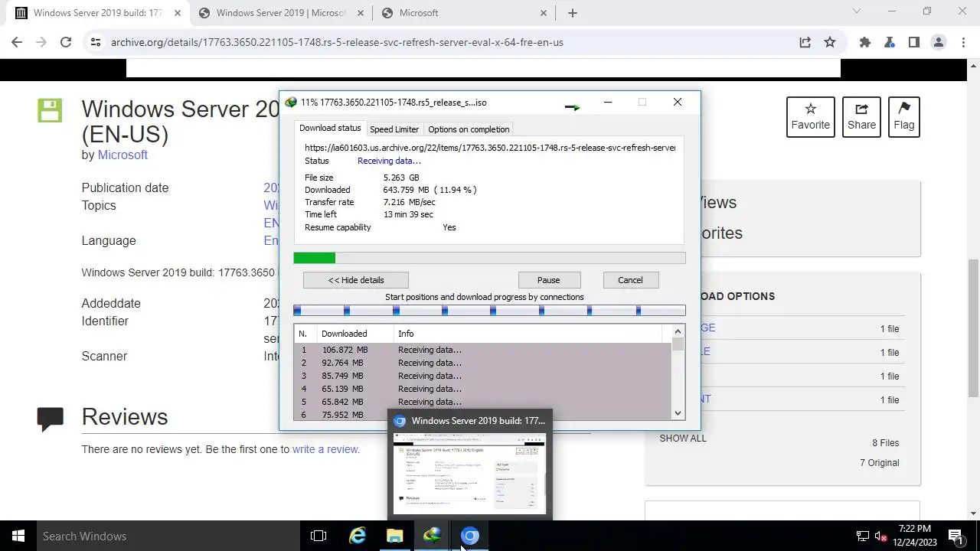Open Task View on the taskbar
The height and width of the screenshot is (551, 980).
[318, 536]
